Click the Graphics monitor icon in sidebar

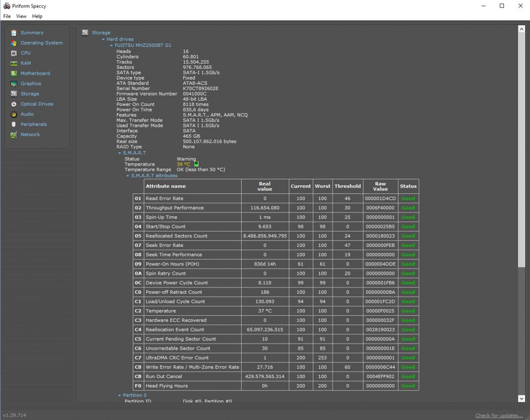pos(14,83)
